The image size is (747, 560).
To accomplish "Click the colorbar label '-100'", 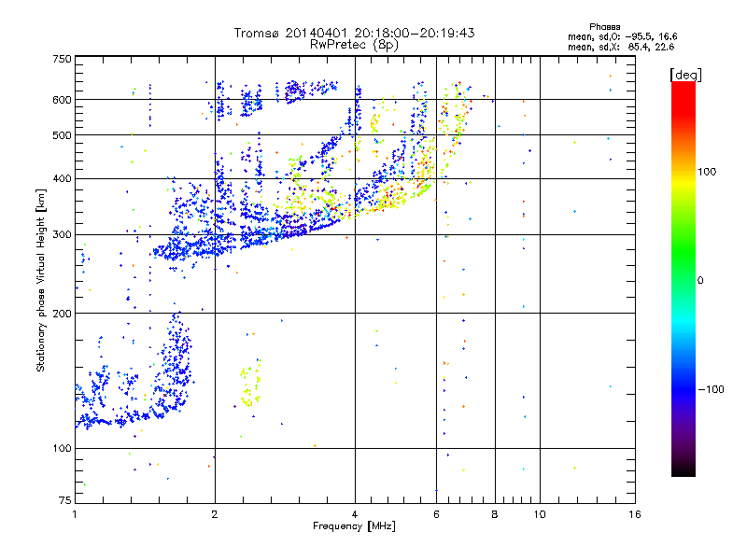I will 711,389.
